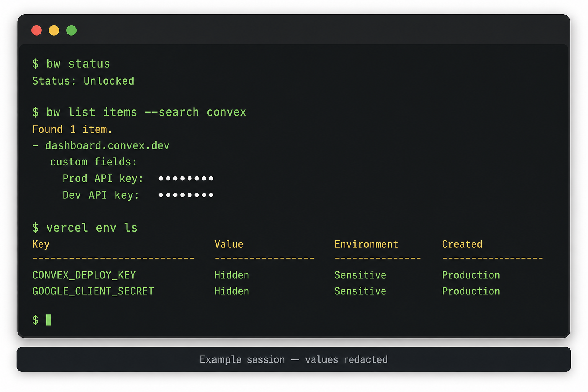Click the 'Prod API key:' label
This screenshot has width=588, height=392.
pos(103,178)
